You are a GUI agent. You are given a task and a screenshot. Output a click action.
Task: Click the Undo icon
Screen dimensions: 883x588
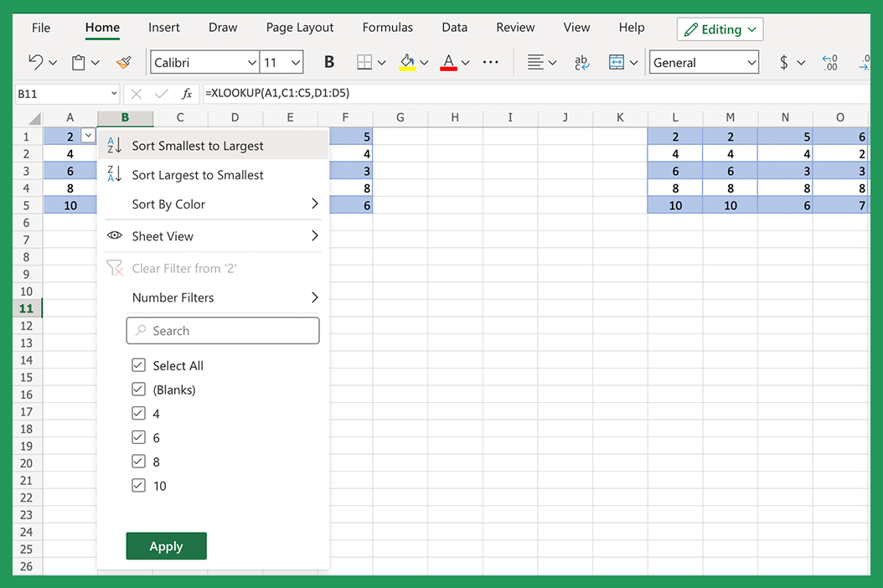click(x=34, y=62)
